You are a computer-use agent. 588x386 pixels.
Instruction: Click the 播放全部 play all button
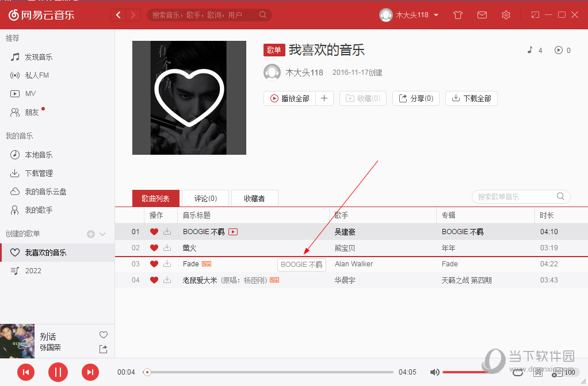point(289,98)
